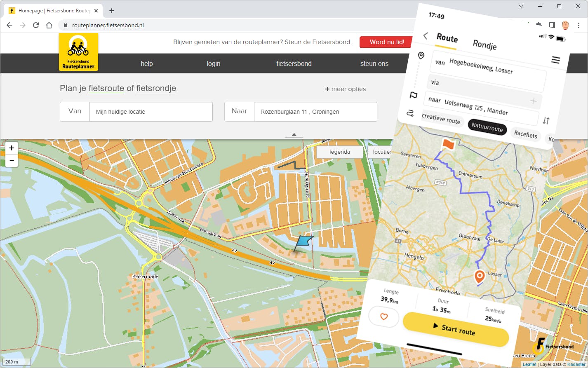Tap the heart favourite button

tap(384, 317)
